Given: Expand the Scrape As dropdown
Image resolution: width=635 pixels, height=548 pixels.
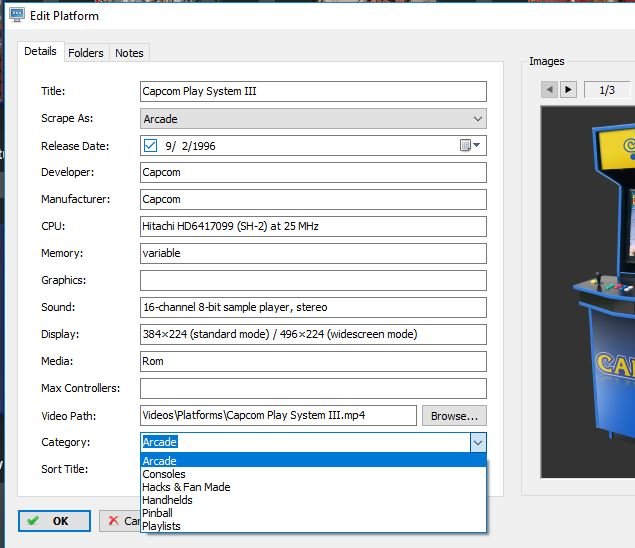Looking at the screenshot, I should point(477,119).
